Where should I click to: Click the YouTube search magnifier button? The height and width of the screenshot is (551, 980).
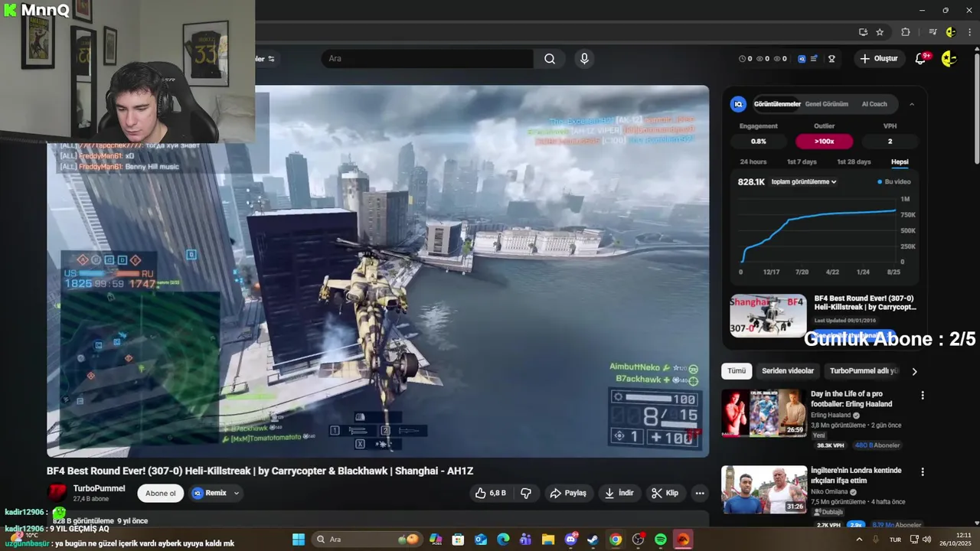[x=550, y=59]
